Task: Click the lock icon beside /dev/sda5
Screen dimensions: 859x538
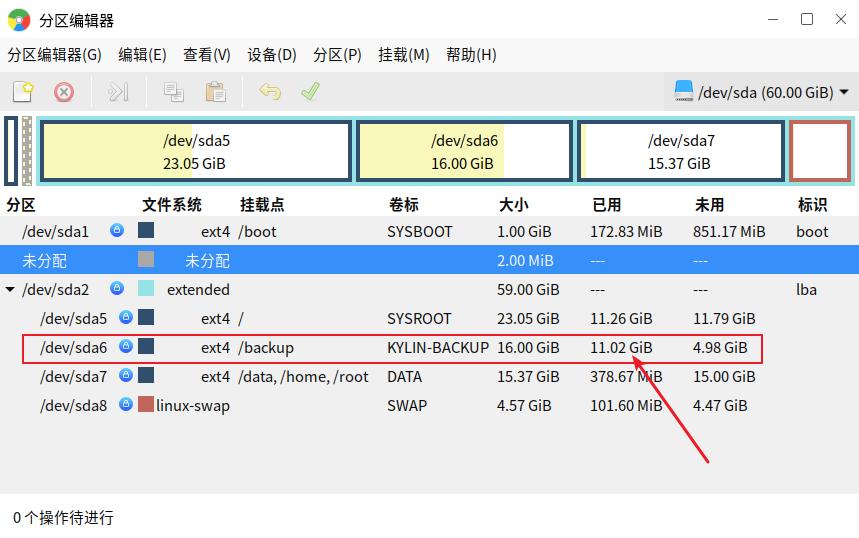Action: pos(126,317)
